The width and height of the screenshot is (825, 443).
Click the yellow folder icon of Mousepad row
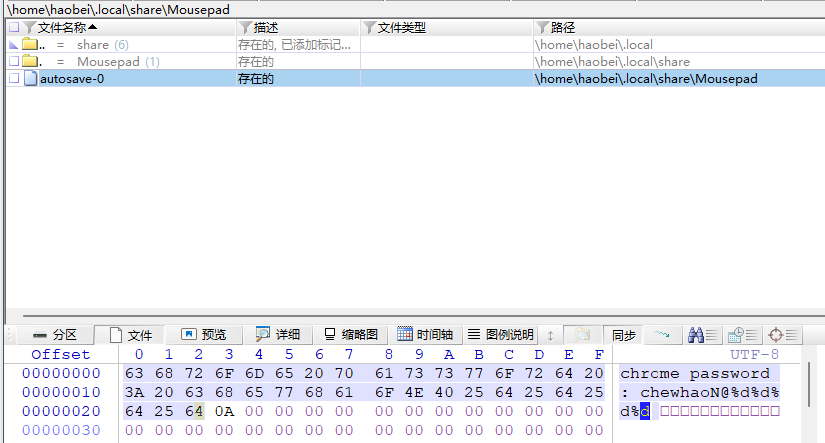(x=29, y=61)
